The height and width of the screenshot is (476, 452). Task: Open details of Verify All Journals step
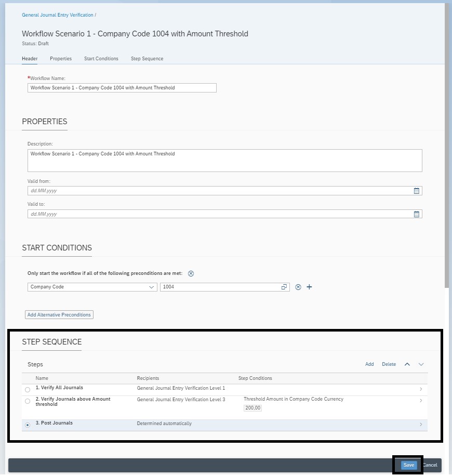click(x=421, y=389)
